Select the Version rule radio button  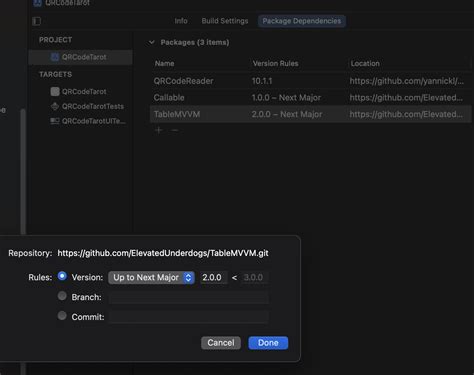tap(62, 276)
